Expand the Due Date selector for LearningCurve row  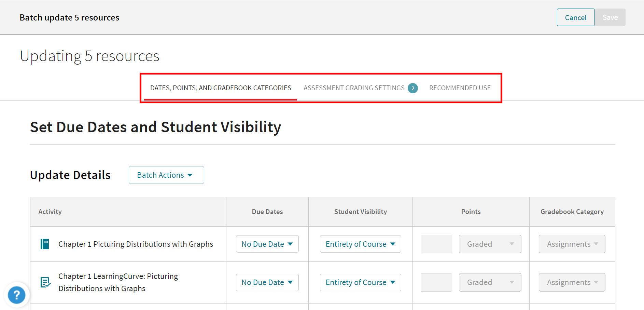267,282
